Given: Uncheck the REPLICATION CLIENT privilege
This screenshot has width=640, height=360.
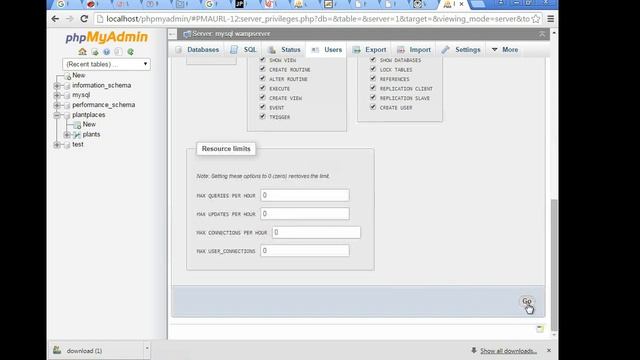Looking at the screenshot, I should pos(373,88).
